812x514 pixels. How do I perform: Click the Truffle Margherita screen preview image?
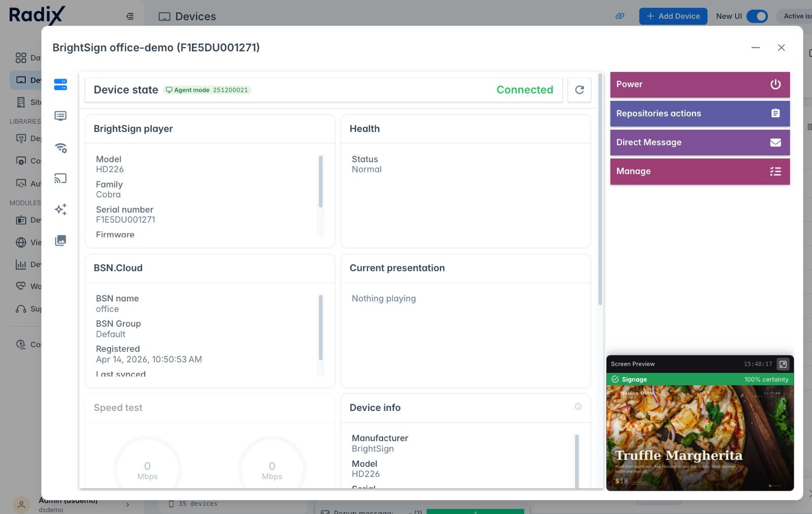tap(700, 438)
